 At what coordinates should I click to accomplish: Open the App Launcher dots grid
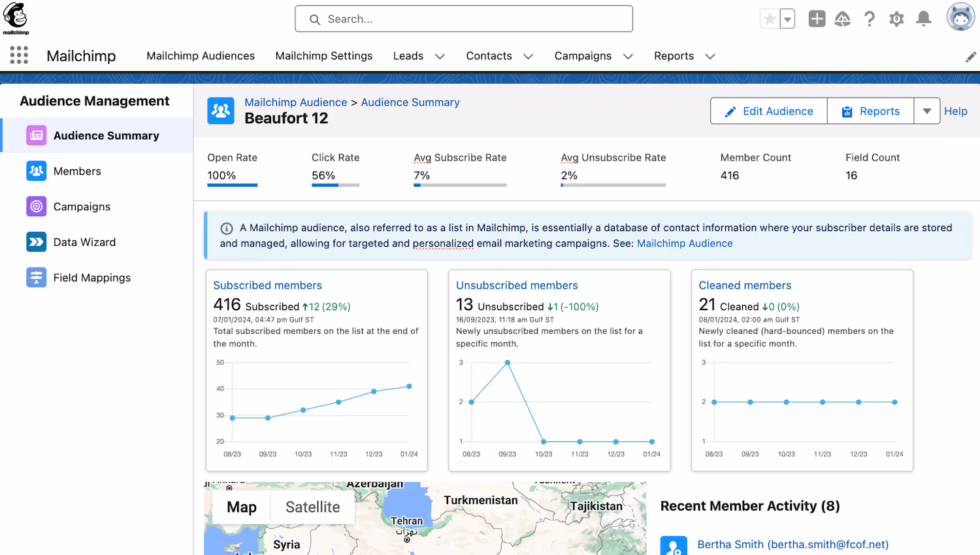click(x=19, y=55)
